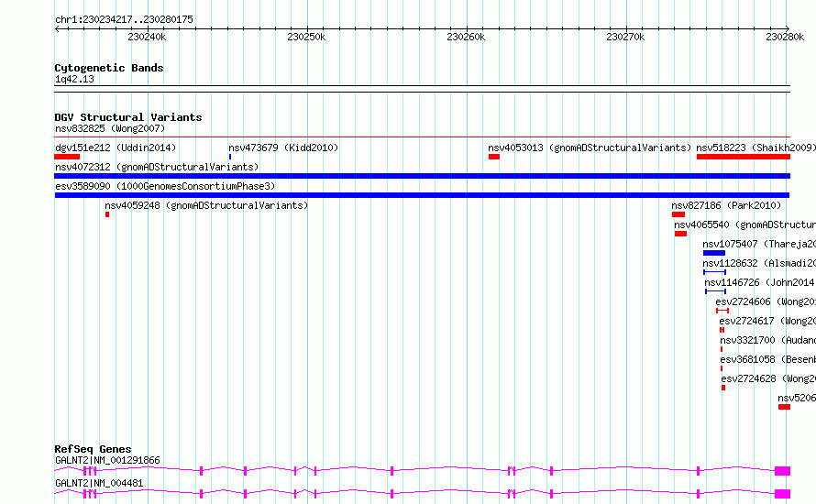Click the 230270k ruler tick label

pyautogui.click(x=625, y=37)
